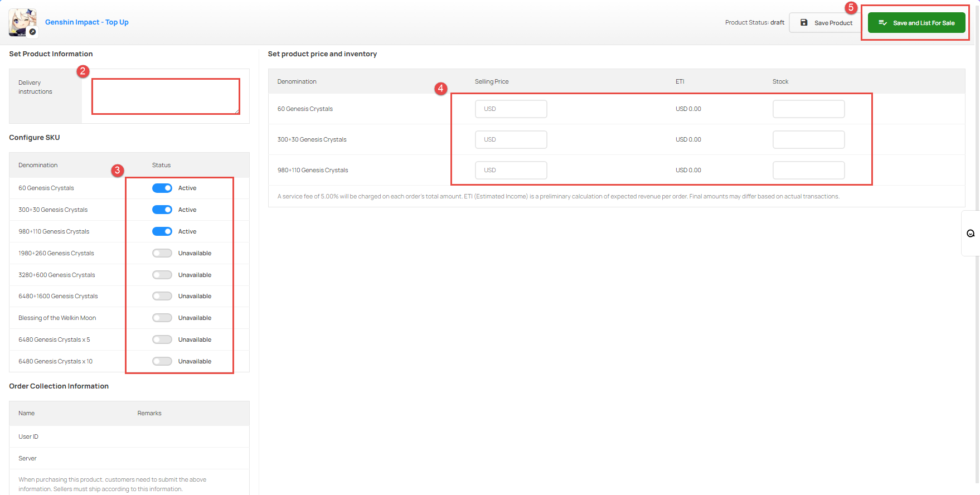The height and width of the screenshot is (495, 980).
Task: Toggle 6480 Genesis Crystals x 5 status
Action: click(162, 339)
